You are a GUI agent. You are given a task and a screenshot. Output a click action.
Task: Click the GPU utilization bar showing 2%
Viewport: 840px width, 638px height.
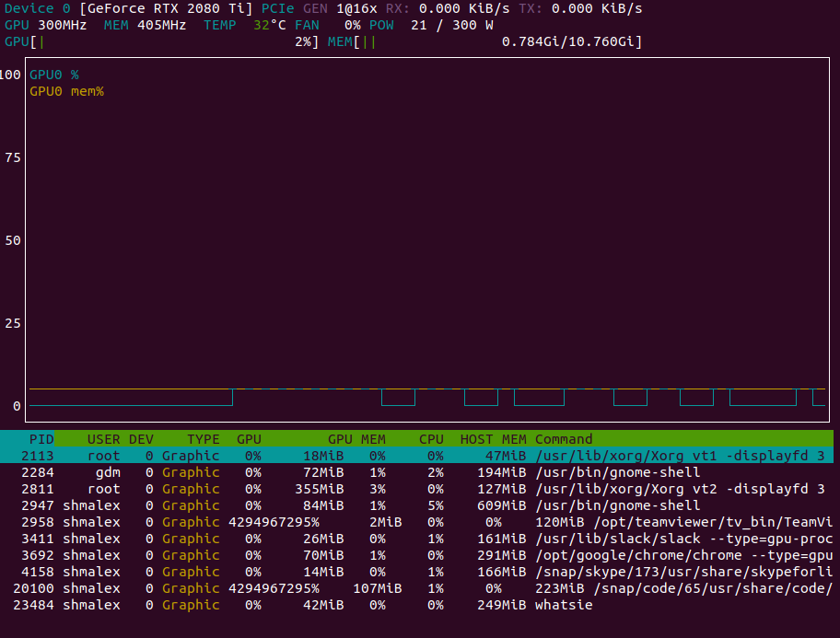[x=162, y=41]
